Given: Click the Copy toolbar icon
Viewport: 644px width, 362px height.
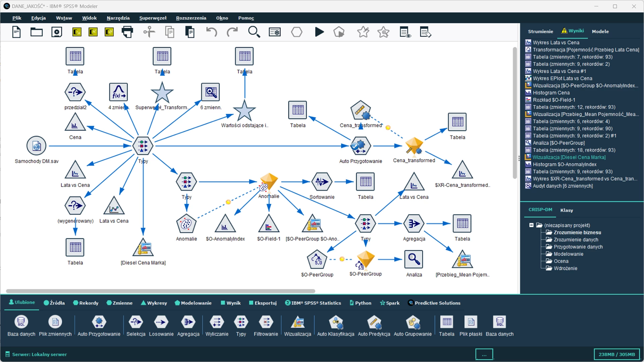Looking at the screenshot, I should (170, 32).
